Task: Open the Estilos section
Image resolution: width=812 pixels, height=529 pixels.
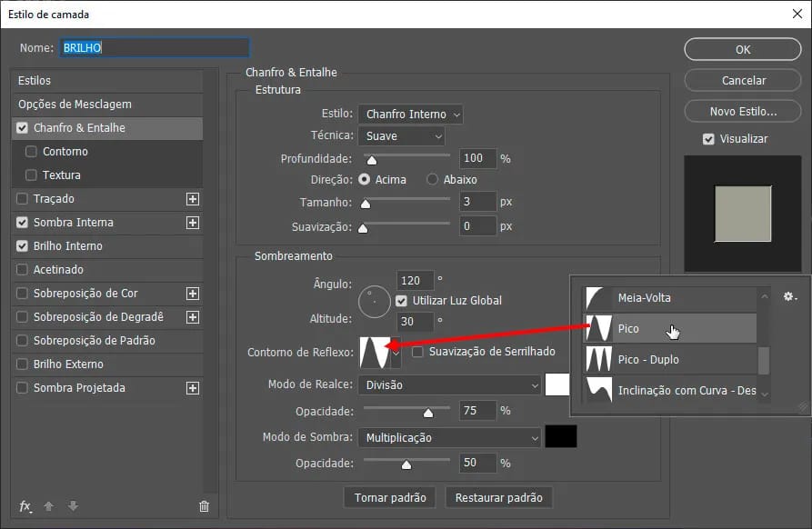Action: pyautogui.click(x=107, y=81)
